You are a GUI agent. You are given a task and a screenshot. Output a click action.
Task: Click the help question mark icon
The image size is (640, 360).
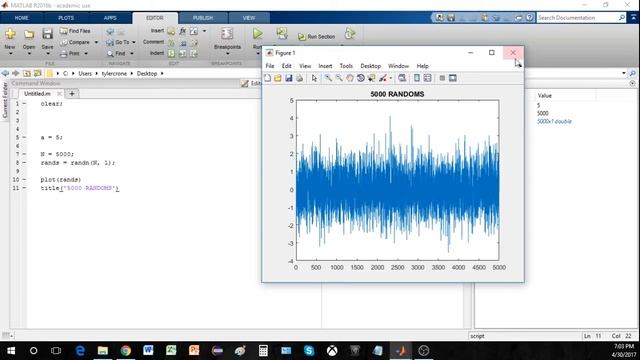pos(529,18)
